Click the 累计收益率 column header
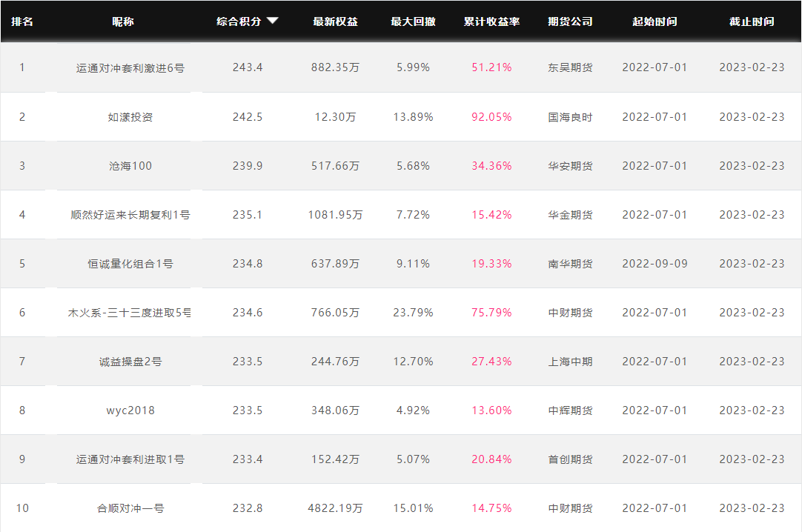The width and height of the screenshot is (802, 532). pos(491,21)
